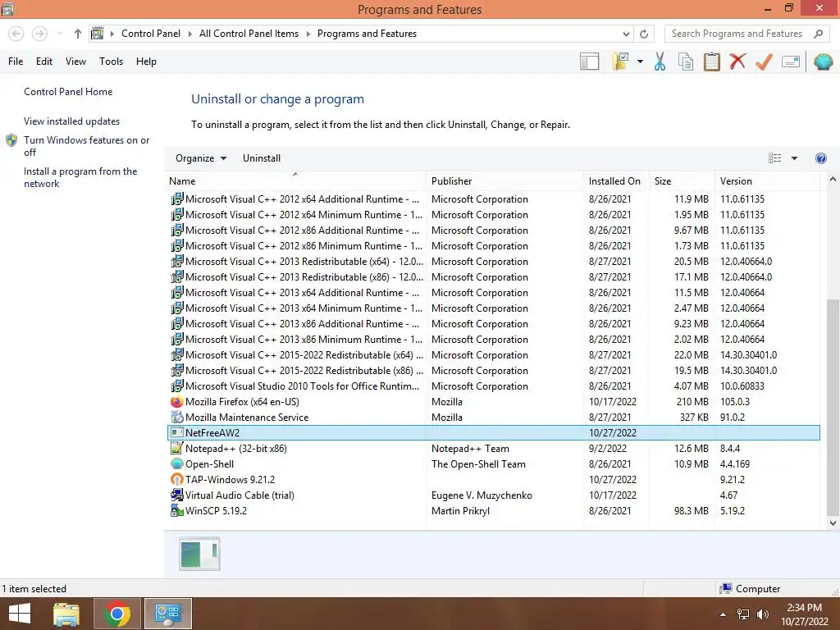Viewport: 840px width, 630px height.
Task: Click the blue Help question mark icon
Action: coord(820,158)
